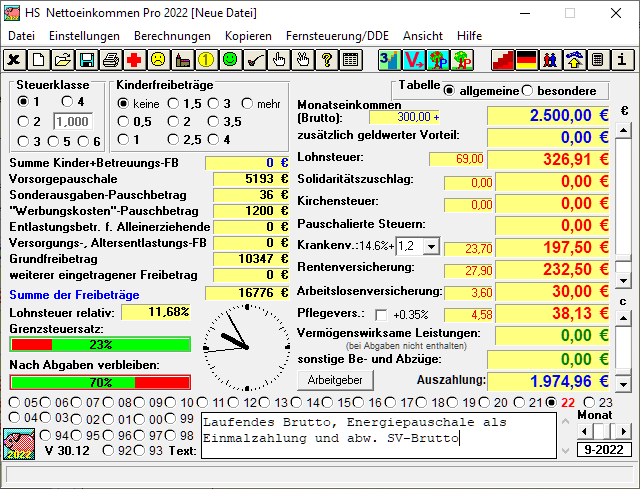Open the Fernsteuerung/DDE menu
The width and height of the screenshot is (640, 489).
tap(337, 35)
